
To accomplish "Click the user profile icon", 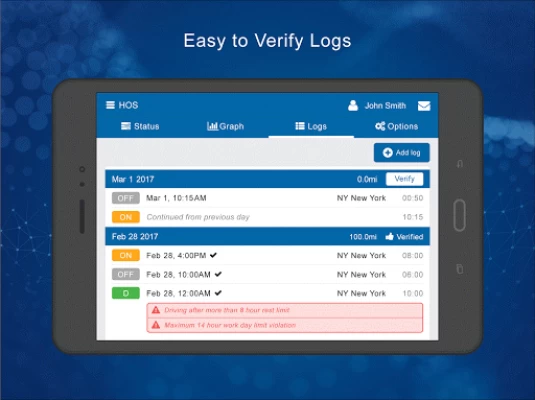I will click(x=353, y=105).
